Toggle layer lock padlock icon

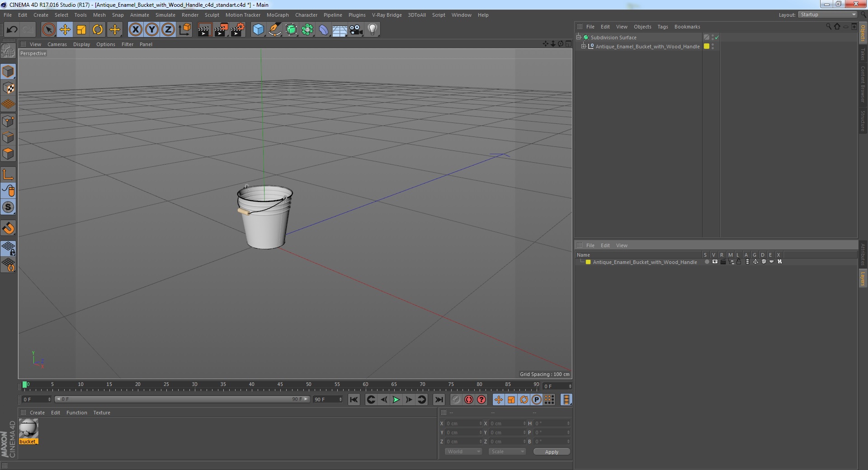(x=739, y=262)
